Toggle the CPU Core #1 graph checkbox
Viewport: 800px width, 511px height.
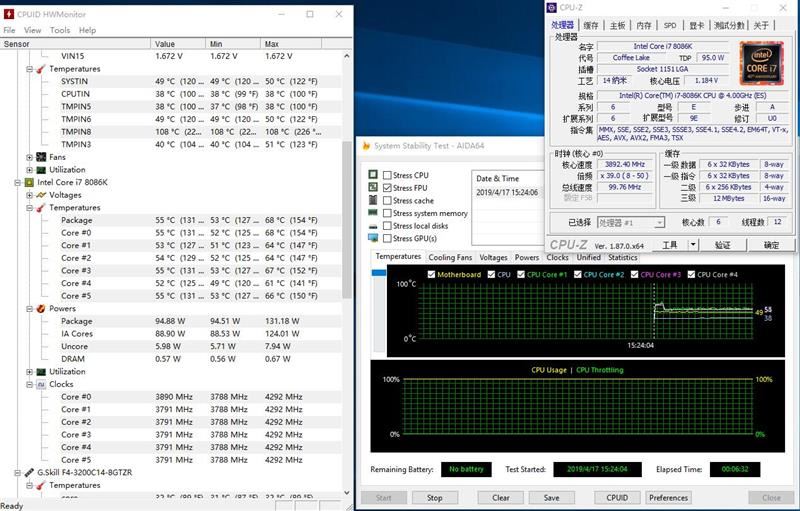[521, 274]
